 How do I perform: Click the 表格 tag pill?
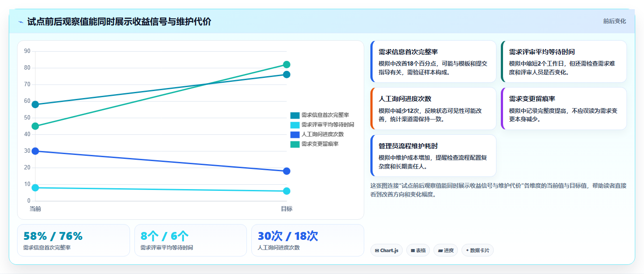[x=418, y=250]
